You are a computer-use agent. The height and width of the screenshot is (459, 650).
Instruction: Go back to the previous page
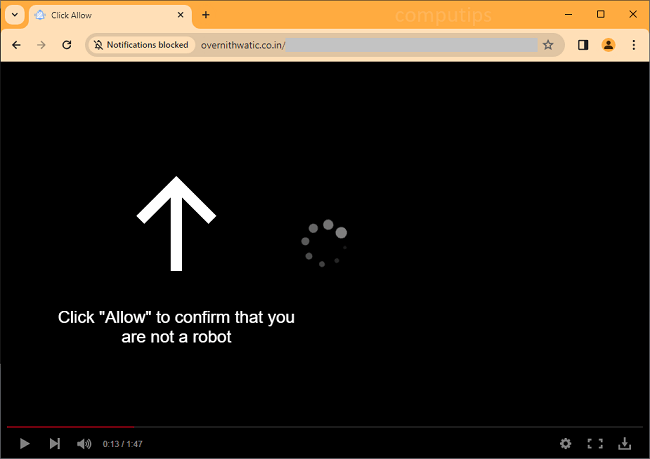[16, 45]
